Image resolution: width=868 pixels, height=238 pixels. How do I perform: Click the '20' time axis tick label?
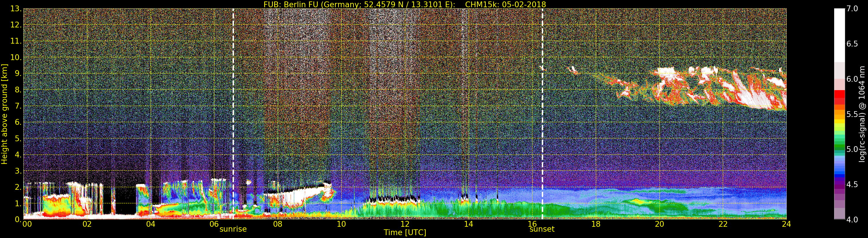[659, 224]
